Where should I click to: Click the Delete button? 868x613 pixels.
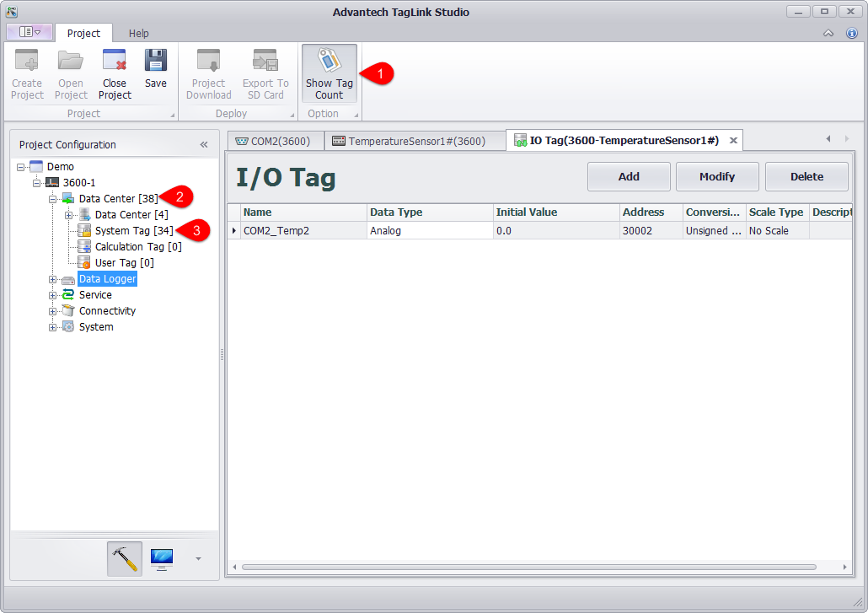click(806, 177)
